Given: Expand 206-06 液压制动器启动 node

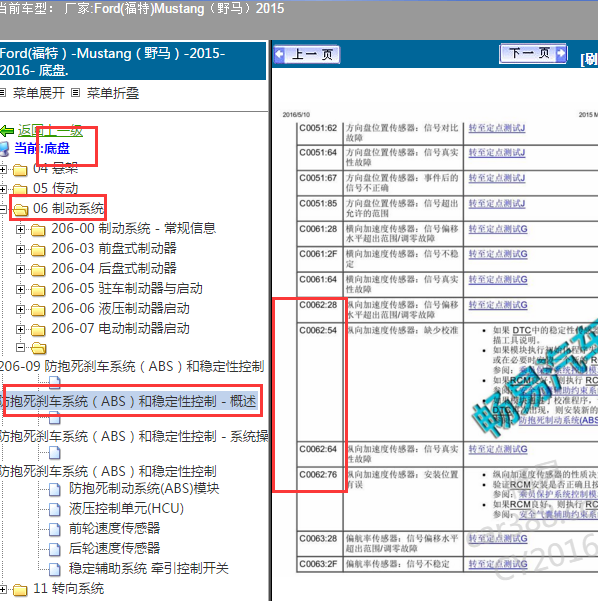Looking at the screenshot, I should [x=20, y=309].
